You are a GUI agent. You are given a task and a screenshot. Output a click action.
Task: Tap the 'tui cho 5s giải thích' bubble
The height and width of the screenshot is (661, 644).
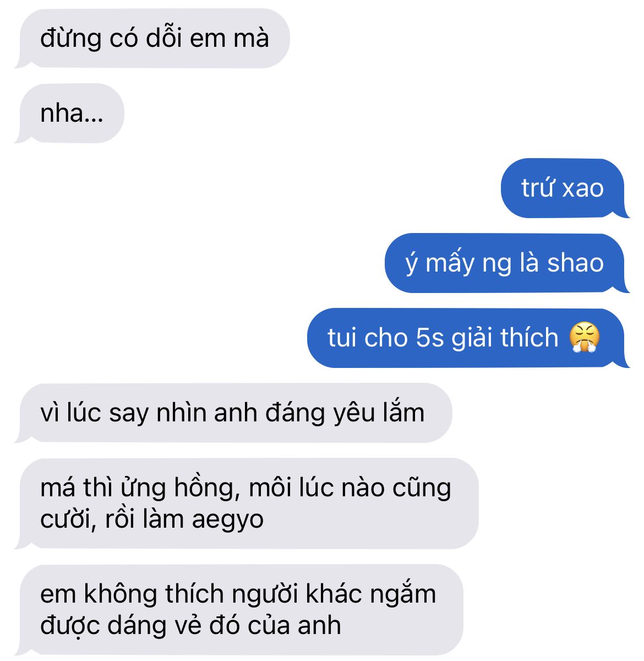click(468, 338)
